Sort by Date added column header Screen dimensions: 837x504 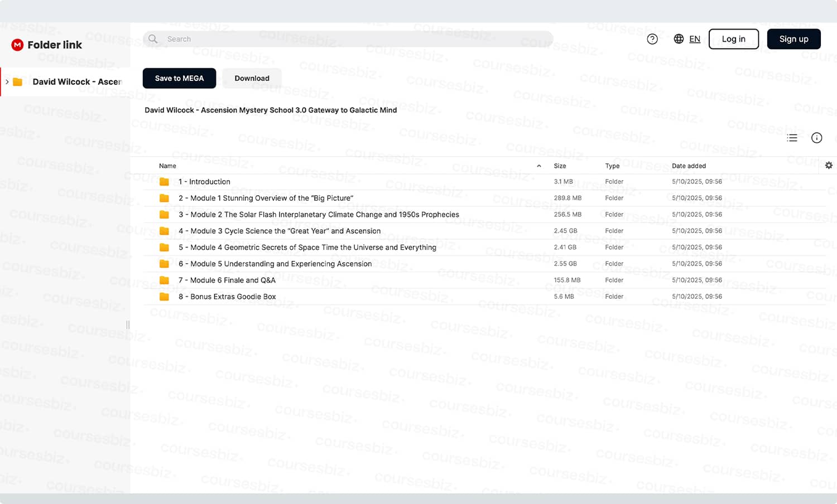click(x=689, y=166)
